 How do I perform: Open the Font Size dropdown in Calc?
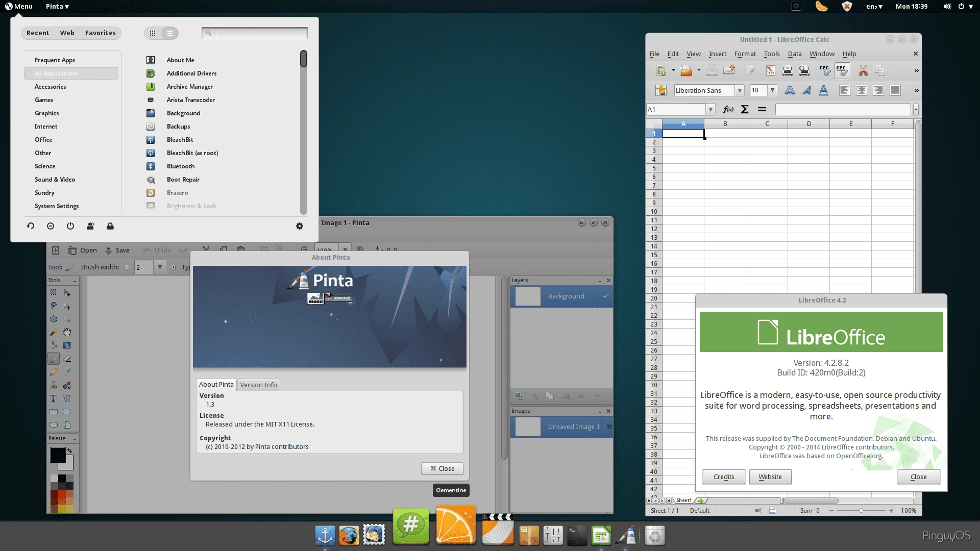[772, 90]
